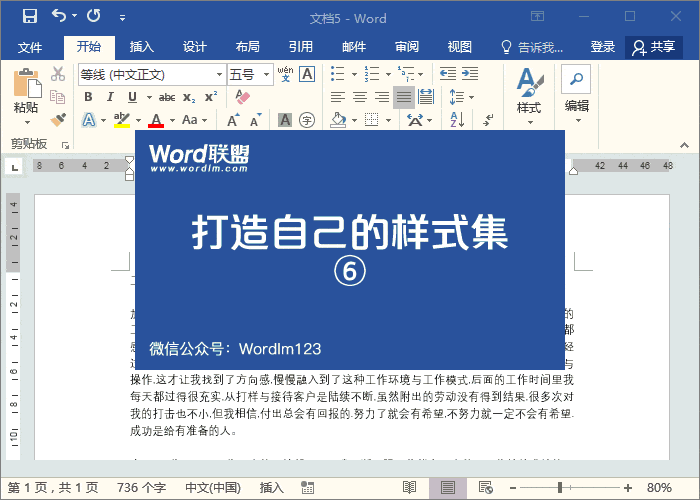Click the 粘贴 paste button
This screenshot has height=500, width=700.
[x=26, y=96]
